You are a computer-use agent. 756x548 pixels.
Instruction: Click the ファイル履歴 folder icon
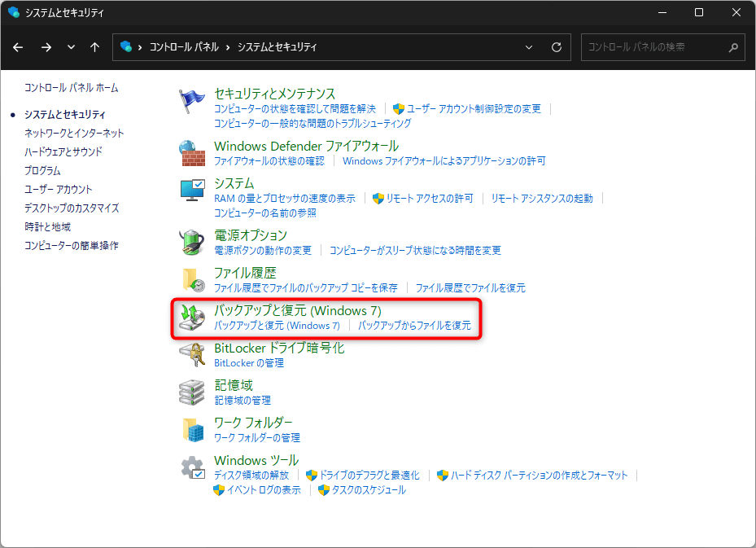191,280
